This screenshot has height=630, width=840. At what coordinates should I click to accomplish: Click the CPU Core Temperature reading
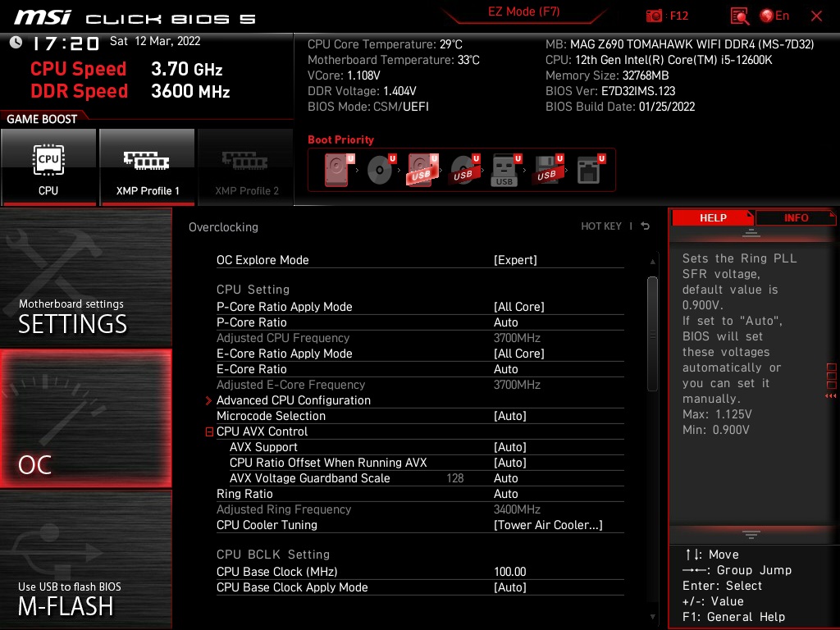point(385,44)
